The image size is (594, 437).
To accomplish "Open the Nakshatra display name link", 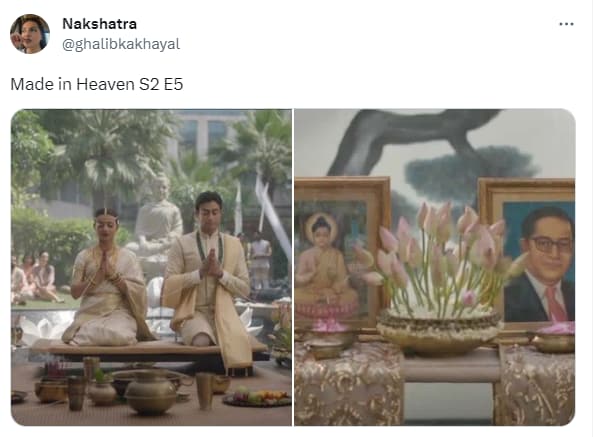I will tap(99, 24).
